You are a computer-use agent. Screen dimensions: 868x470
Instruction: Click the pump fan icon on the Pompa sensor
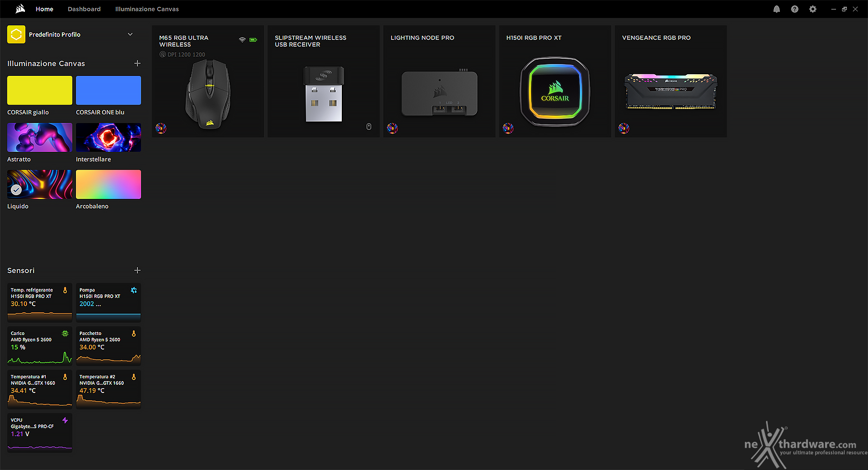pyautogui.click(x=133, y=291)
